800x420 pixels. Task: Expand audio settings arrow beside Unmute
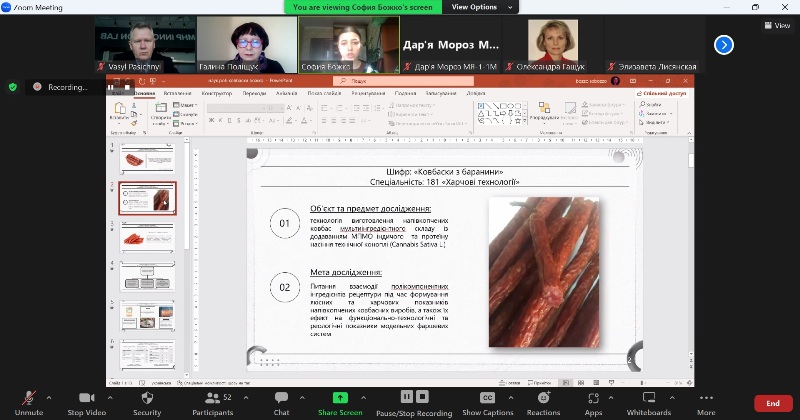[x=51, y=396]
